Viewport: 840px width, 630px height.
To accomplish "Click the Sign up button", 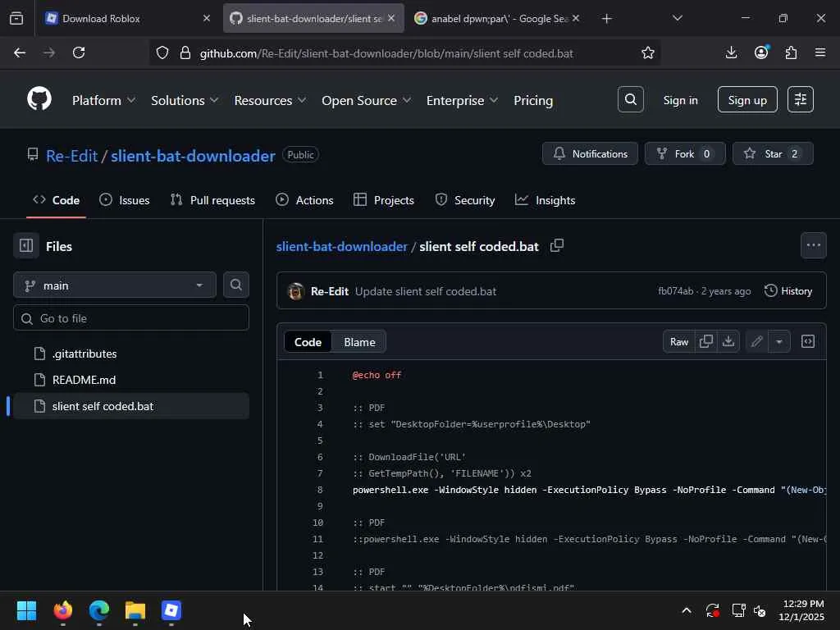I will [747, 99].
